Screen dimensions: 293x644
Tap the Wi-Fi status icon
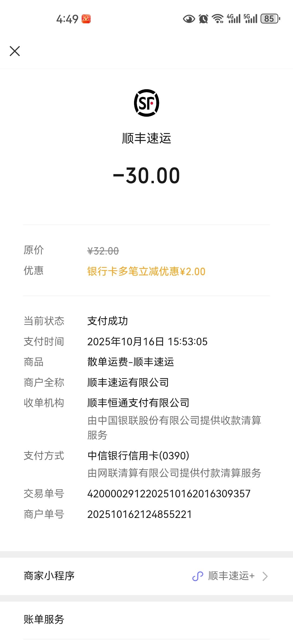click(218, 19)
